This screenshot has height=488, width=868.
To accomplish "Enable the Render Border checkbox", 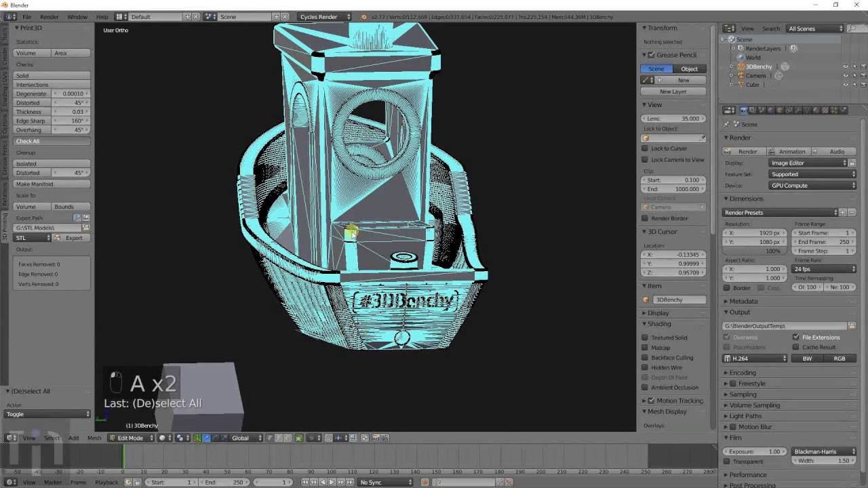I will click(645, 218).
